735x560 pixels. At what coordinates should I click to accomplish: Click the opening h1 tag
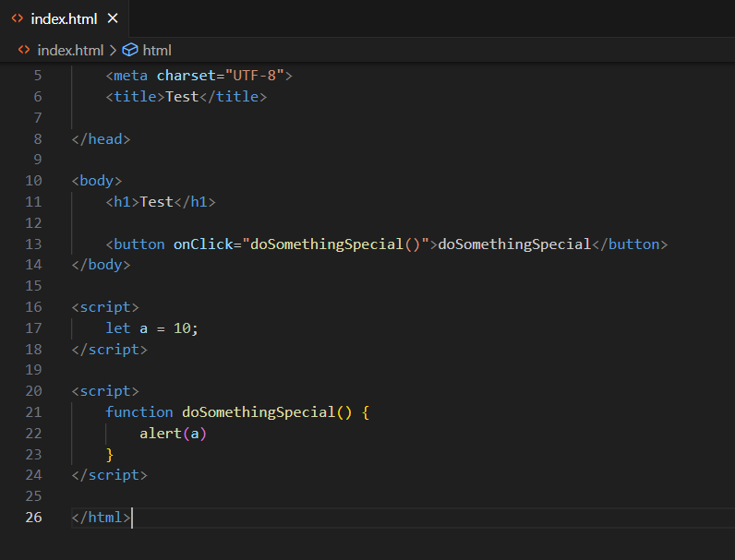[122, 202]
